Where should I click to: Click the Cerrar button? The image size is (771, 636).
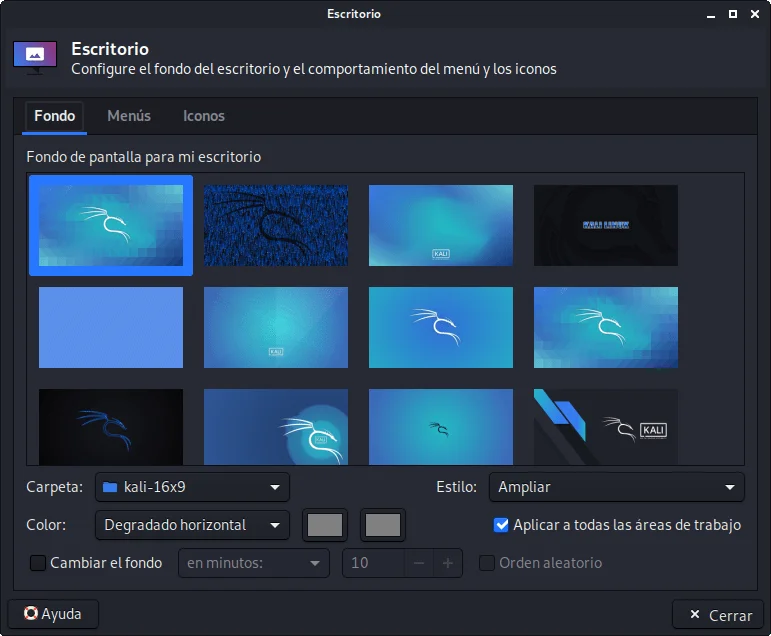coord(717,615)
